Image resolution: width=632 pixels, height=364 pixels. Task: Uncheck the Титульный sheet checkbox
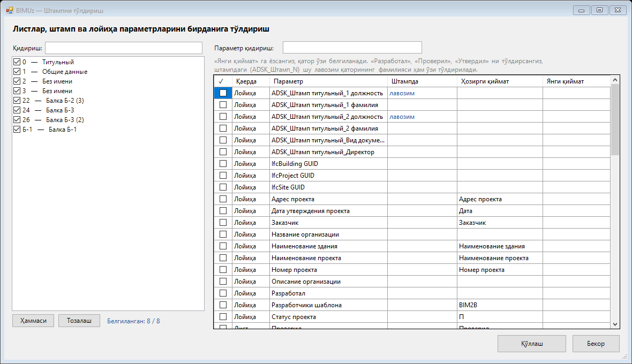pos(17,62)
